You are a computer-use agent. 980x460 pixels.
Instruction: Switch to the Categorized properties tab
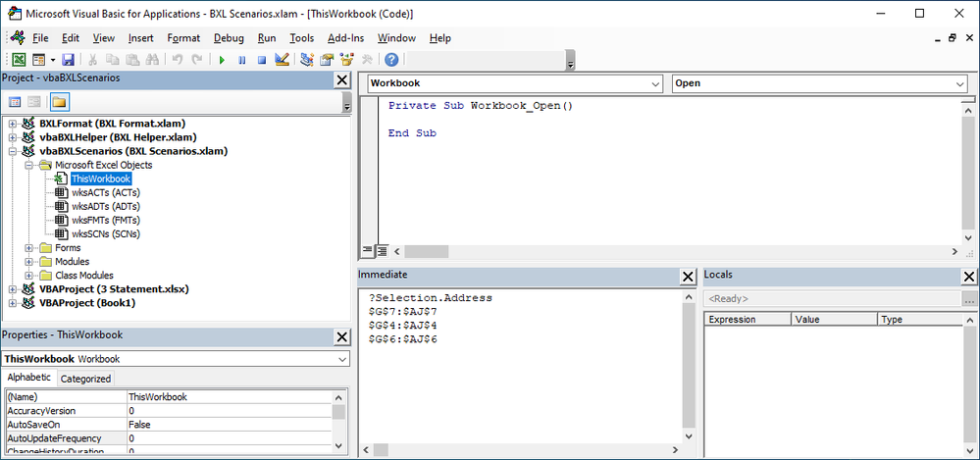tap(85, 379)
